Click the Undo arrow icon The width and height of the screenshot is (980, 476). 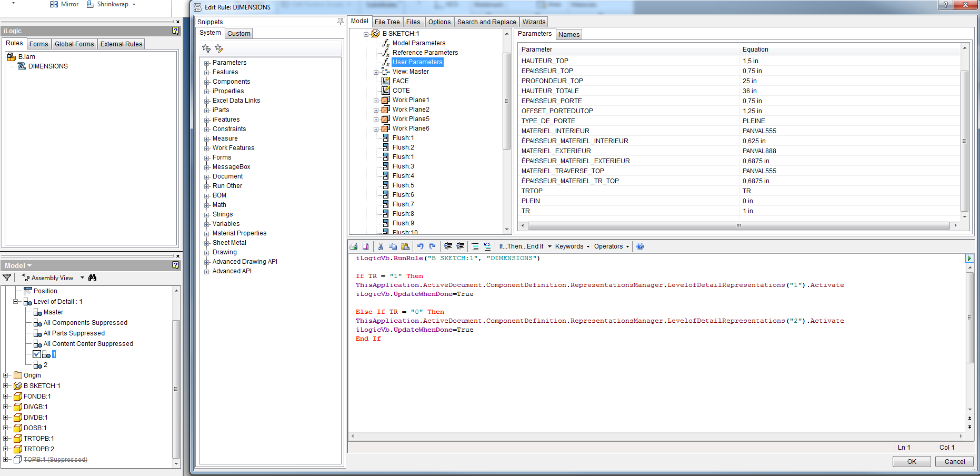point(420,246)
